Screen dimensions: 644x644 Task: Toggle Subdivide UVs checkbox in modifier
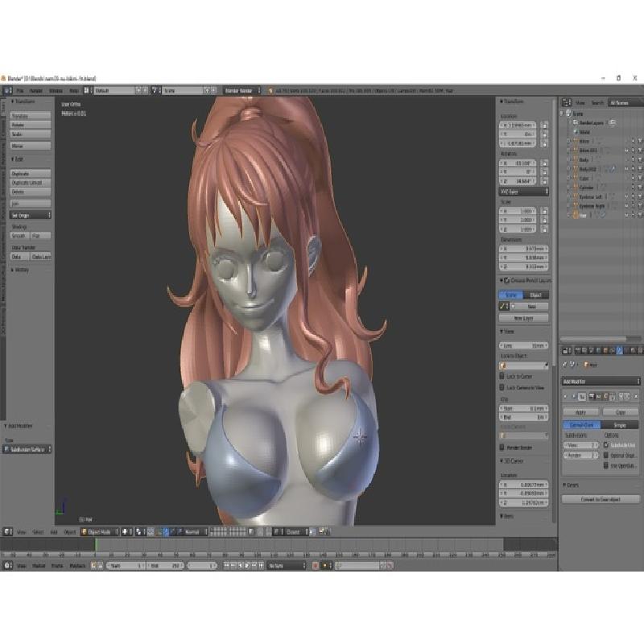point(606,445)
